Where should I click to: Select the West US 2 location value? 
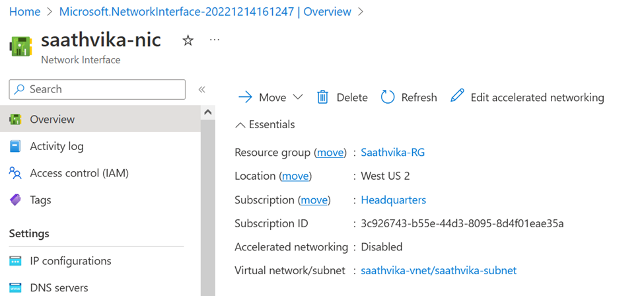point(385,176)
